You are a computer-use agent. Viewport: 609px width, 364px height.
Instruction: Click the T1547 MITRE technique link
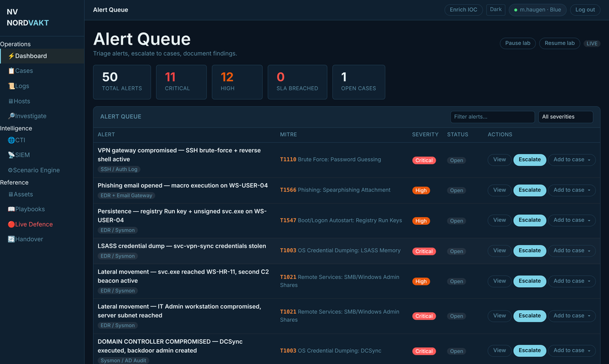pyautogui.click(x=288, y=220)
